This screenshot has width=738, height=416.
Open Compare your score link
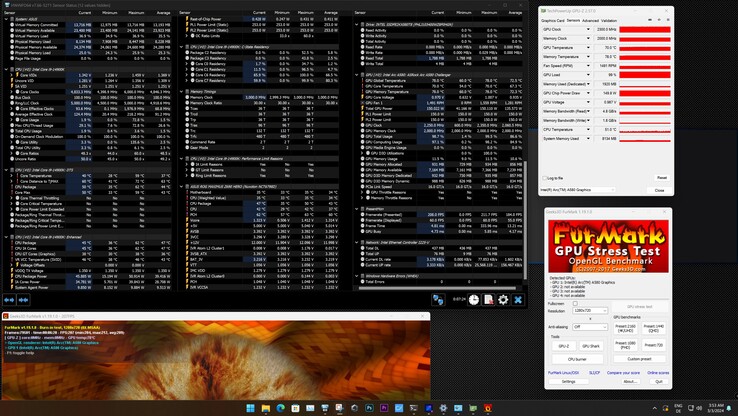click(623, 373)
